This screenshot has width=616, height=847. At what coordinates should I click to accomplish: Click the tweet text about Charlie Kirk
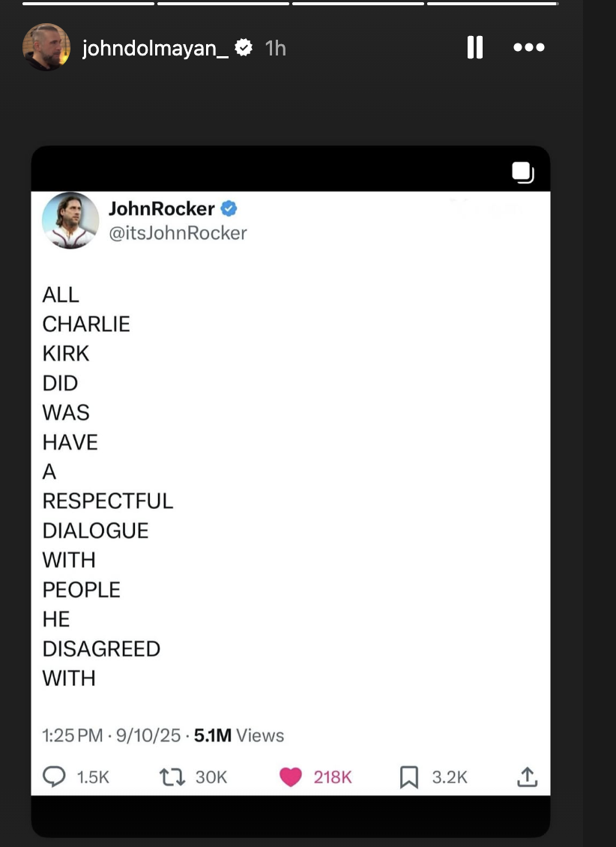108,486
